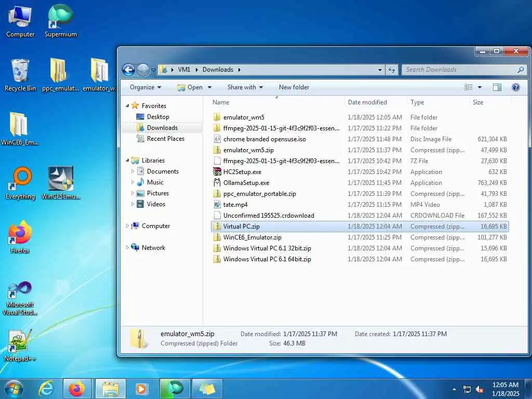Click OllamaSetup.exe file icon
This screenshot has width=532, height=399.
[217, 182]
